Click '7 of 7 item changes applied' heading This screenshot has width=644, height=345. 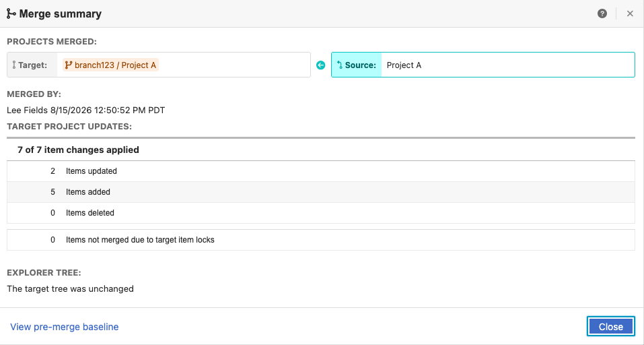click(78, 150)
